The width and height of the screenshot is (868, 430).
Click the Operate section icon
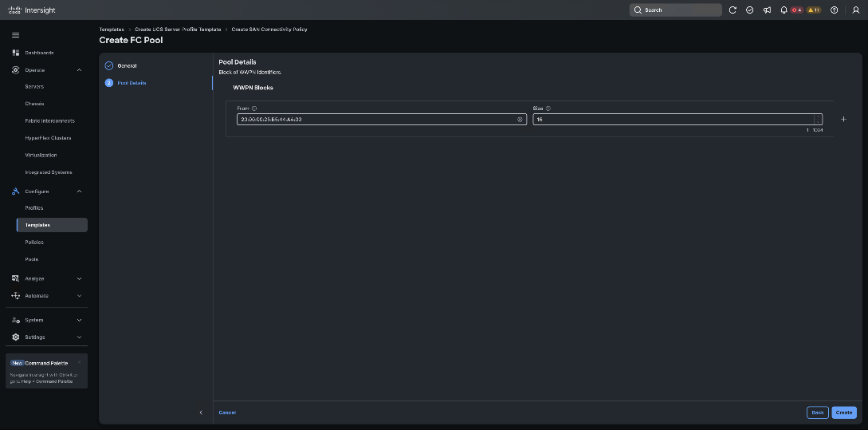(15, 70)
